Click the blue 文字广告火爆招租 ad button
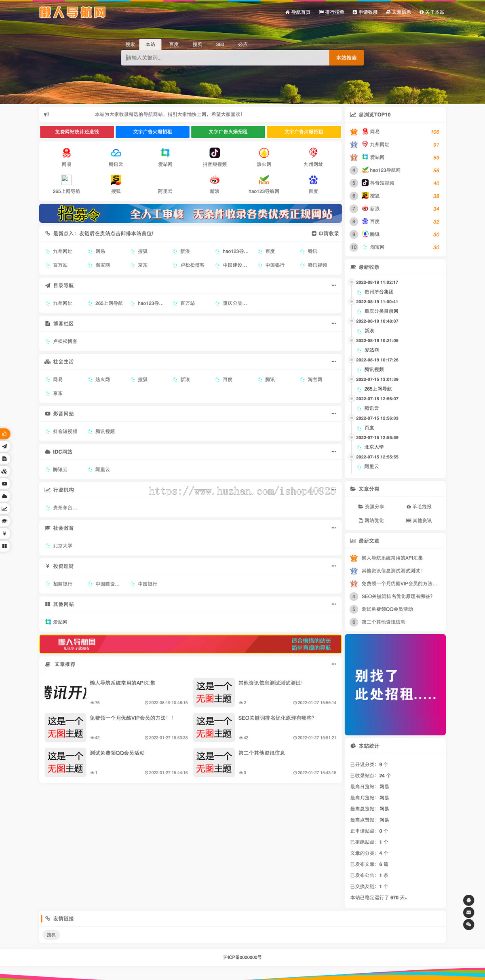 coord(152,132)
